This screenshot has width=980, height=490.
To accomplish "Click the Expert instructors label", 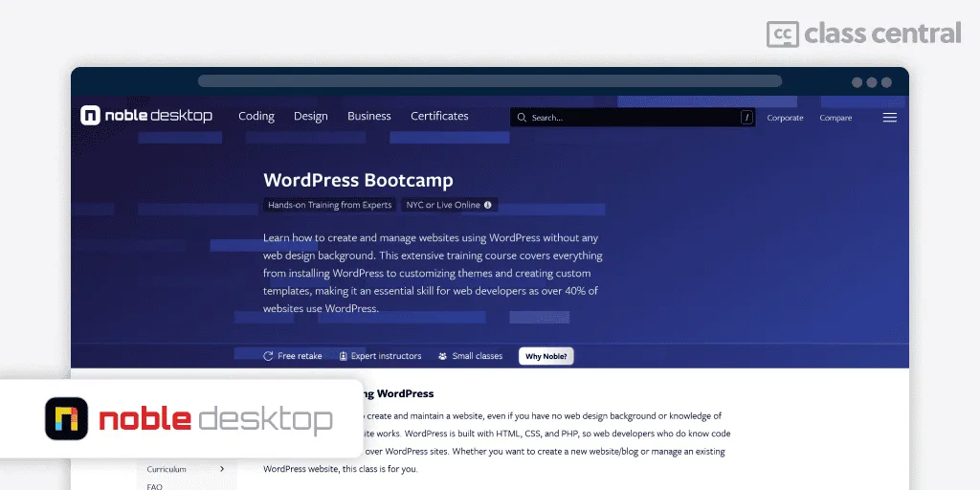I will click(387, 356).
